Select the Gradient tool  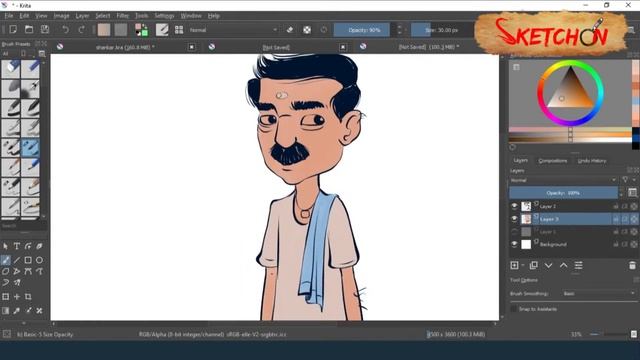click(5, 311)
